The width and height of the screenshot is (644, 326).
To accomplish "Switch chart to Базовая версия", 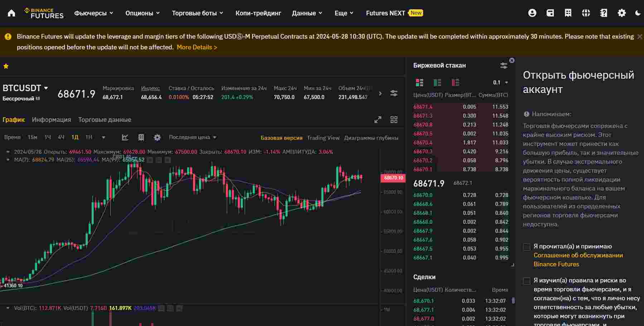I will (281, 138).
